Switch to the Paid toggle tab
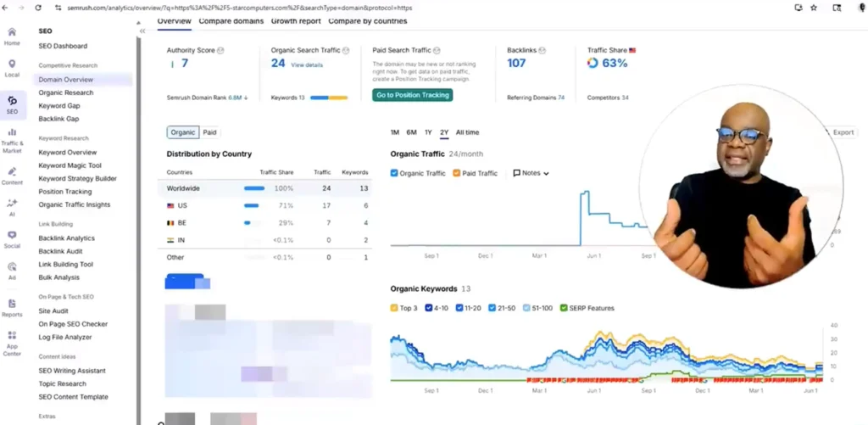The width and height of the screenshot is (868, 425). click(x=209, y=132)
